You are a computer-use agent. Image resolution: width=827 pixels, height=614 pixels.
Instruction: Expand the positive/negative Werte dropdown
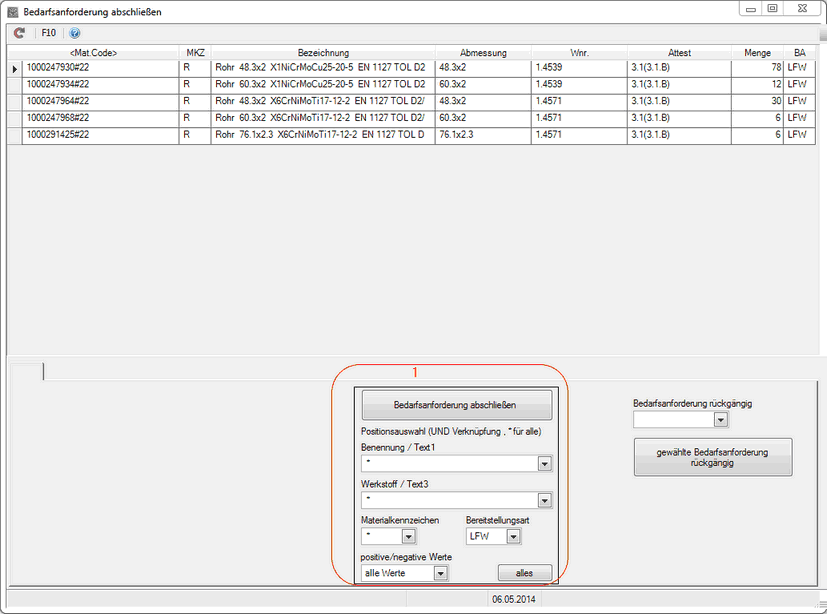pyautogui.click(x=440, y=573)
